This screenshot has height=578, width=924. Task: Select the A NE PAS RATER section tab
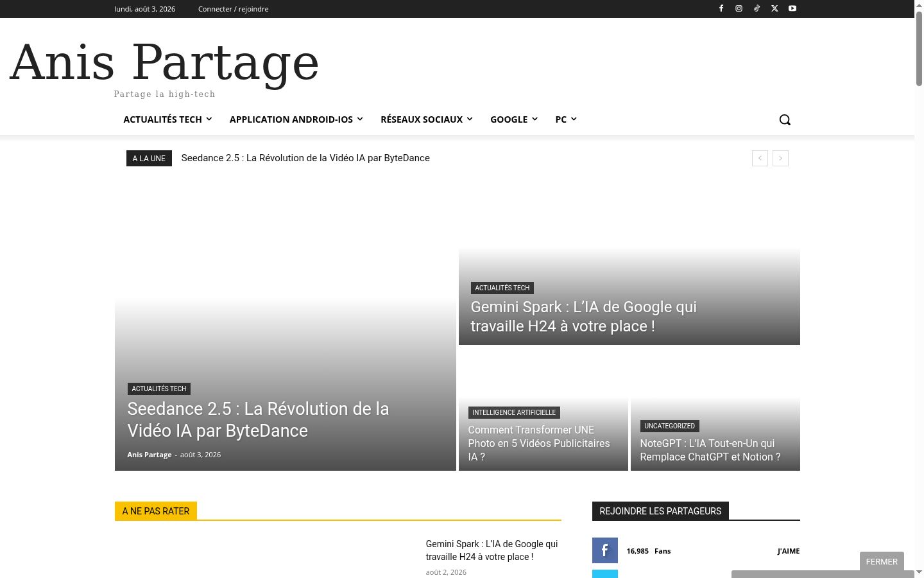point(156,511)
